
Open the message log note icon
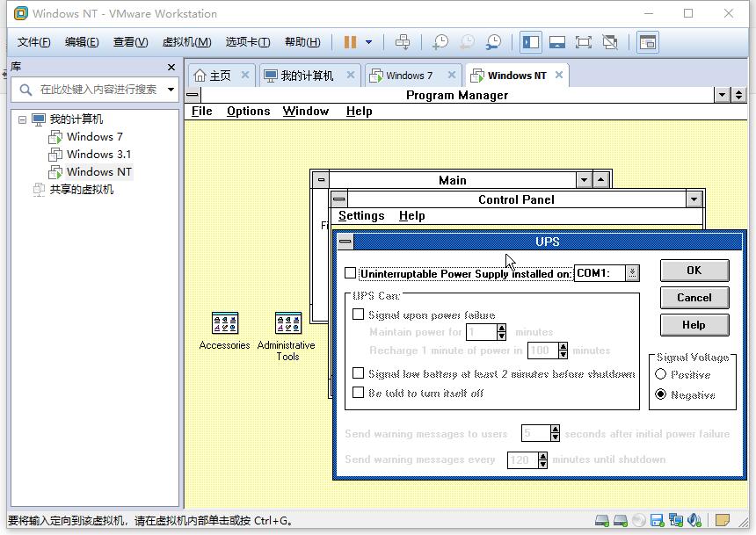(723, 520)
